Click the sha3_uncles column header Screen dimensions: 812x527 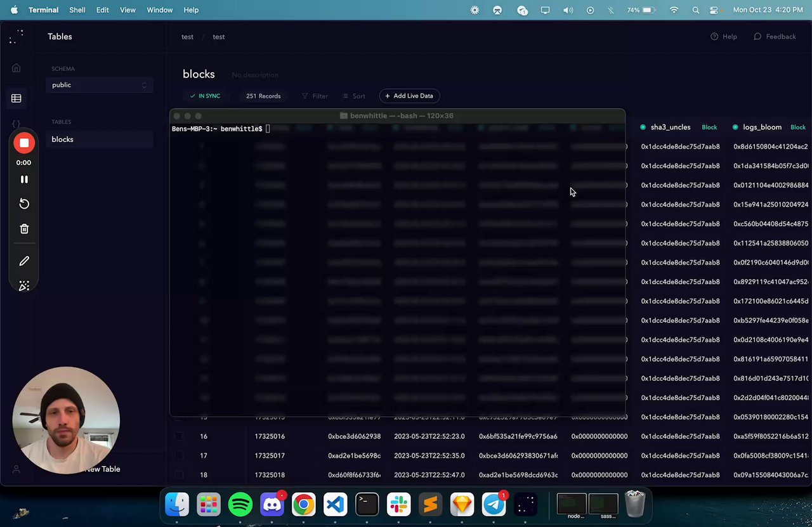pyautogui.click(x=670, y=127)
